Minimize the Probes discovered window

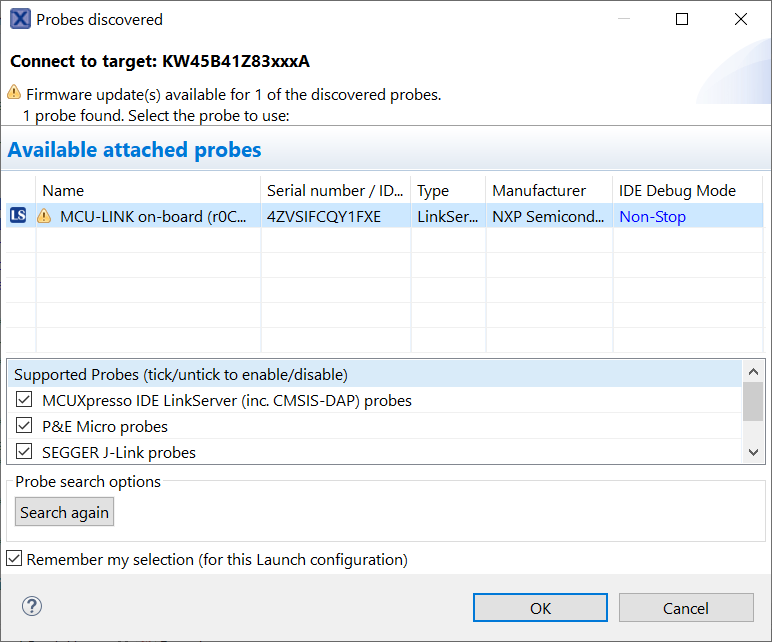pyautogui.click(x=624, y=19)
